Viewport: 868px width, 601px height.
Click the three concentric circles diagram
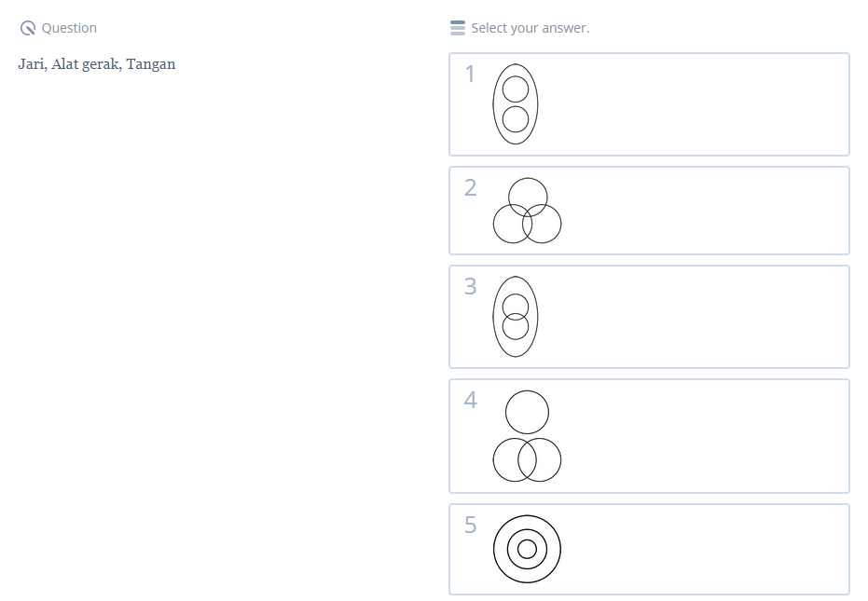click(527, 549)
